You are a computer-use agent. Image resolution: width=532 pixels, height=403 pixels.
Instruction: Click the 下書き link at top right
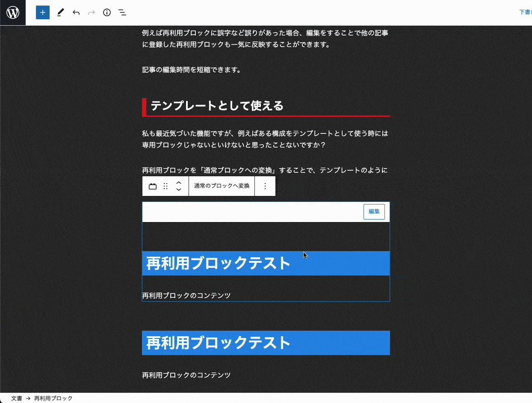(x=525, y=12)
